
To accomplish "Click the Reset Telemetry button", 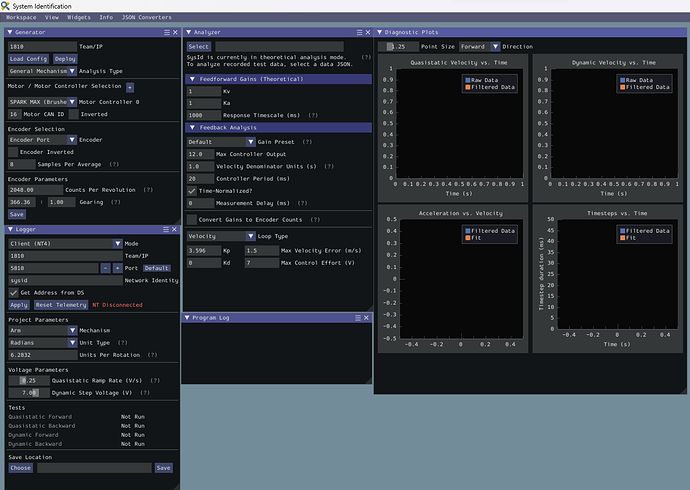I will coord(61,305).
